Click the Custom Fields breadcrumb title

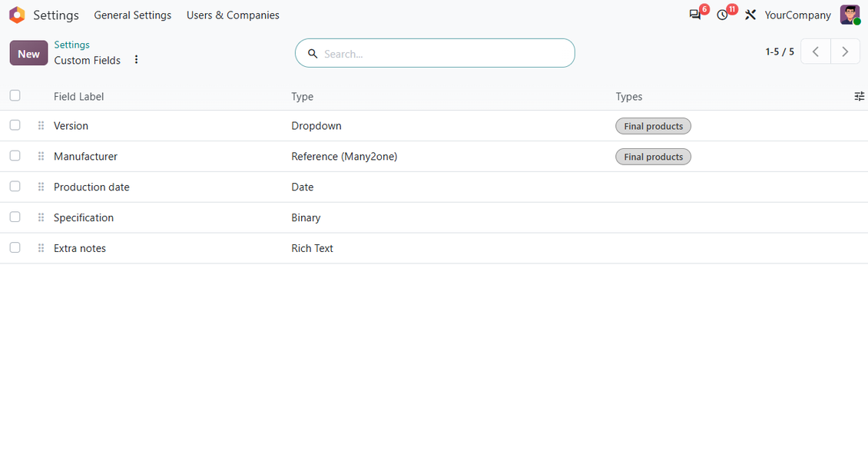click(88, 61)
